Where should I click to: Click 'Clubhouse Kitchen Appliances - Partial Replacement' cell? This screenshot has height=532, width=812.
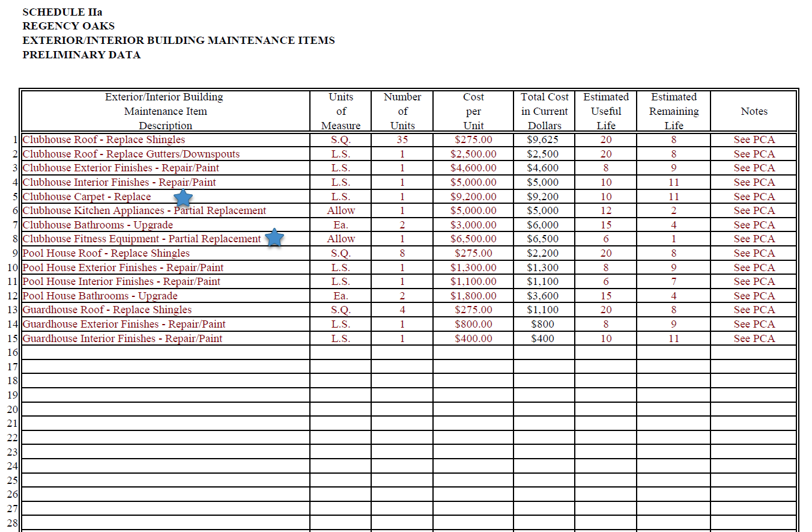point(166,210)
